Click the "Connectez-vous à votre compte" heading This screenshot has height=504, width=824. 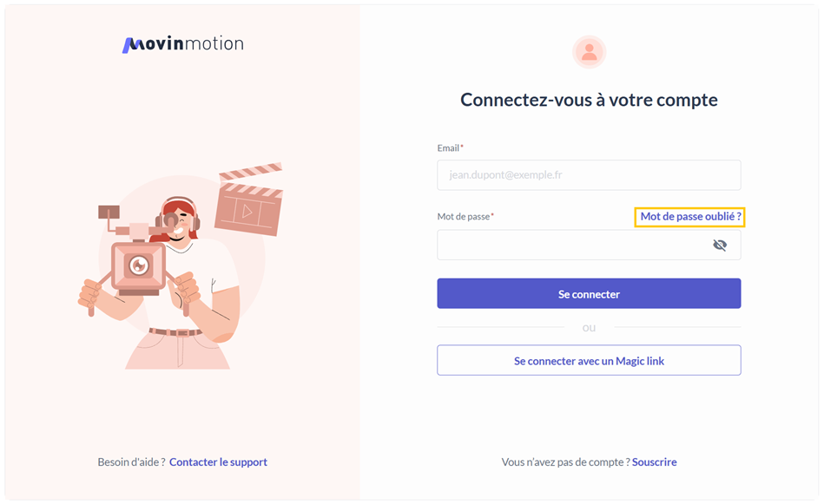(589, 100)
